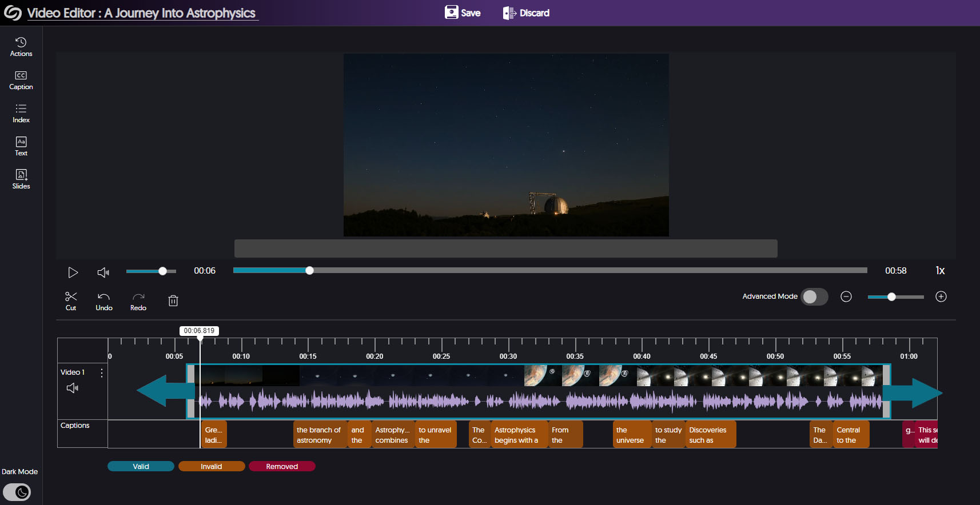The width and height of the screenshot is (980, 505).
Task: Click the Valid legend label
Action: (141, 466)
